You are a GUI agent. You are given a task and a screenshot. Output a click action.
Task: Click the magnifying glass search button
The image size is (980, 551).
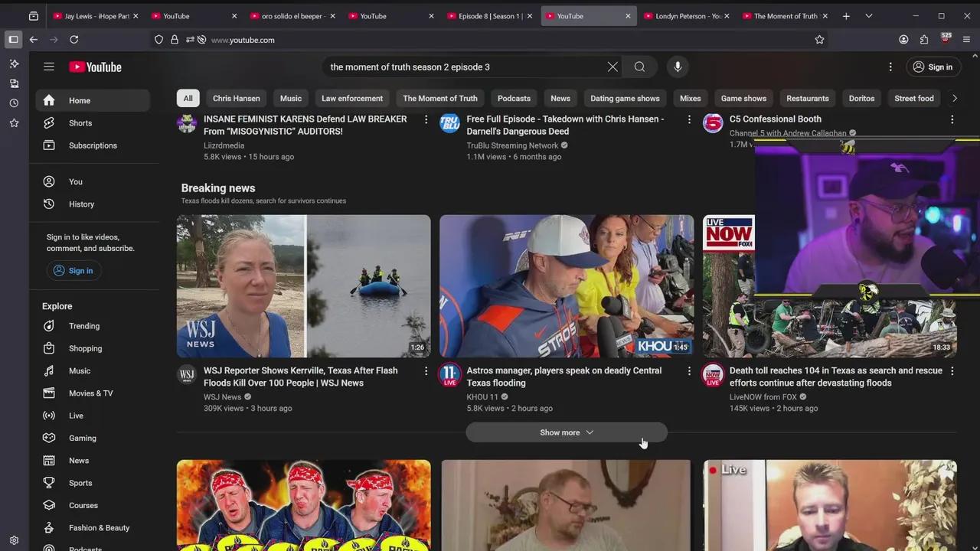coord(639,67)
